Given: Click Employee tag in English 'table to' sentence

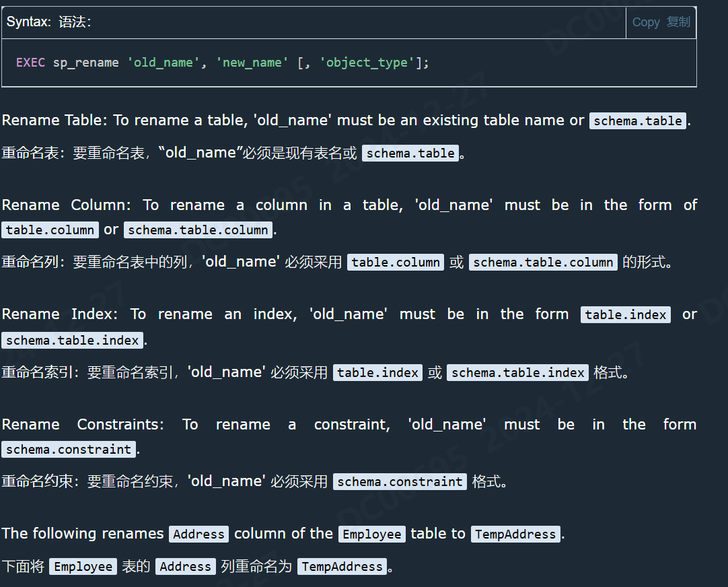Looking at the screenshot, I should pos(372,534).
